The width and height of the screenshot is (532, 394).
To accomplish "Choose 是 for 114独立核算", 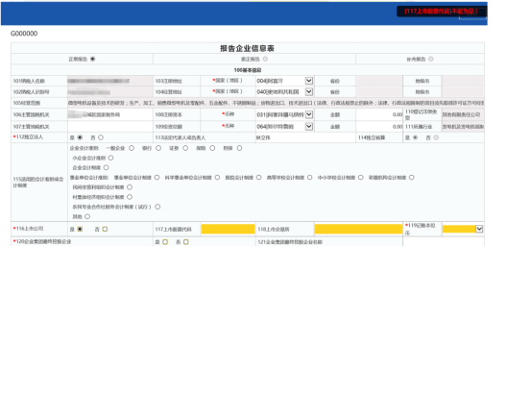I will [x=415, y=137].
